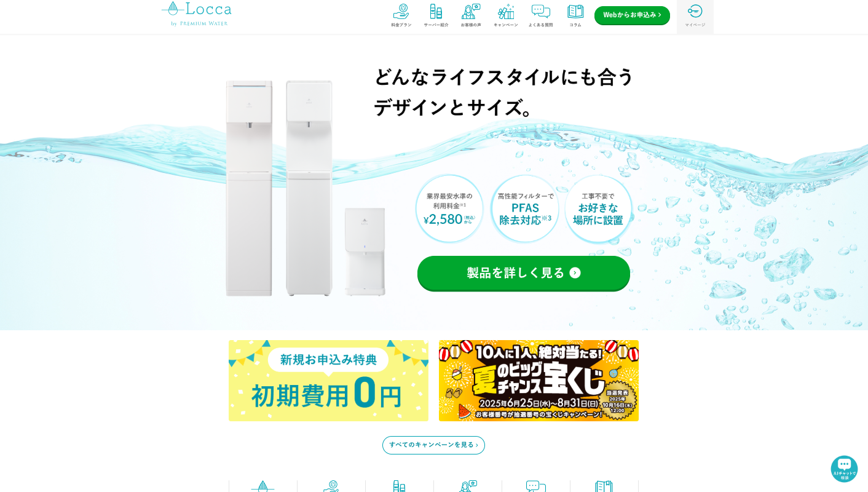Select the boat logo icon in bottom navigation
The image size is (868, 492).
point(263,486)
